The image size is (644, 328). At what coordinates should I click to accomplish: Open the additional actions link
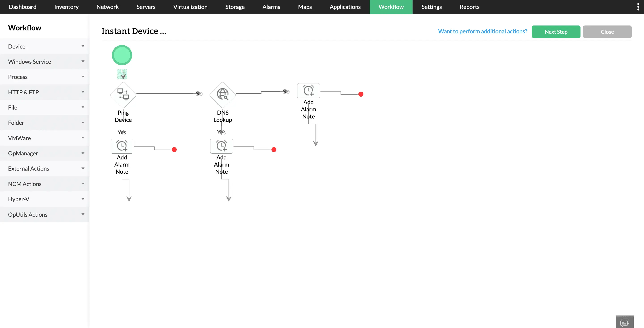(x=482, y=31)
